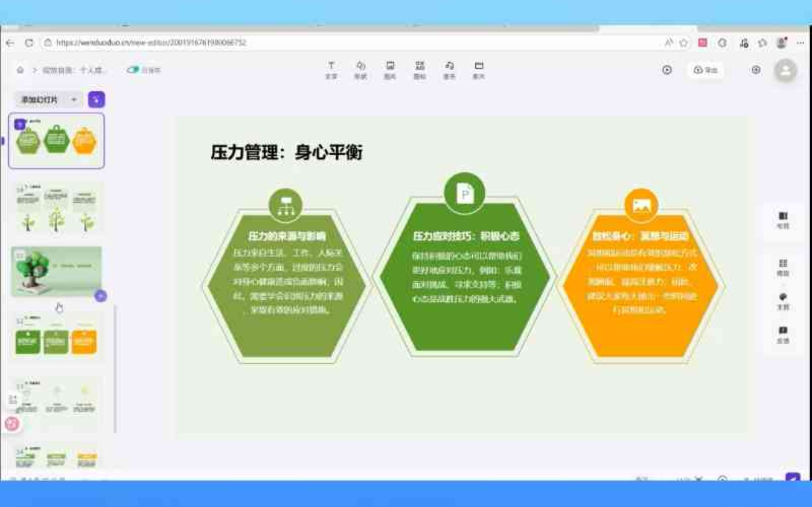Open the browser three-dot settings menu
Image resolution: width=812 pixels, height=507 pixels.
tap(800, 43)
